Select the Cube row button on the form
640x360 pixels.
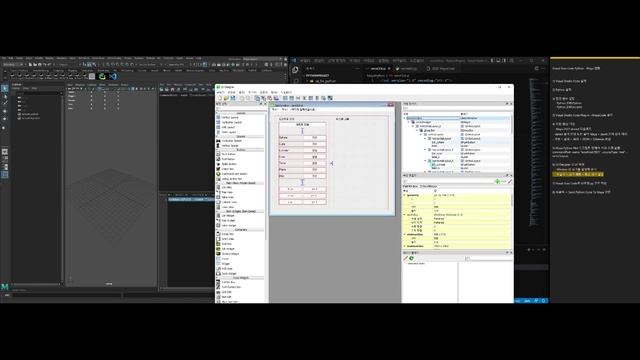315,144
